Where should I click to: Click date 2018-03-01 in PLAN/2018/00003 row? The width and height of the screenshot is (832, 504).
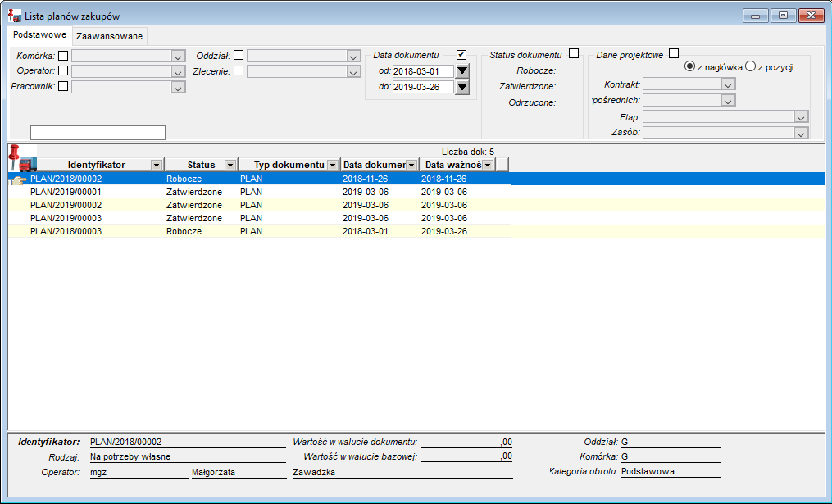[x=365, y=231]
